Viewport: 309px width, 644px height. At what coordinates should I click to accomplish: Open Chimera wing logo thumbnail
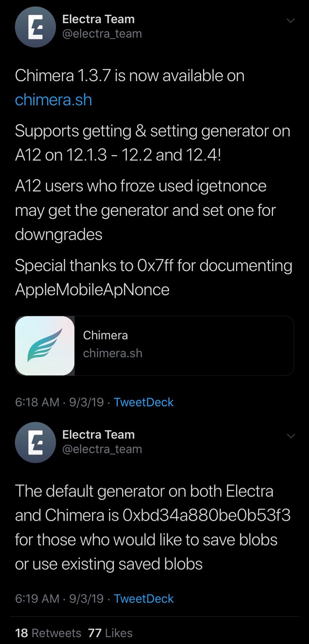click(45, 346)
